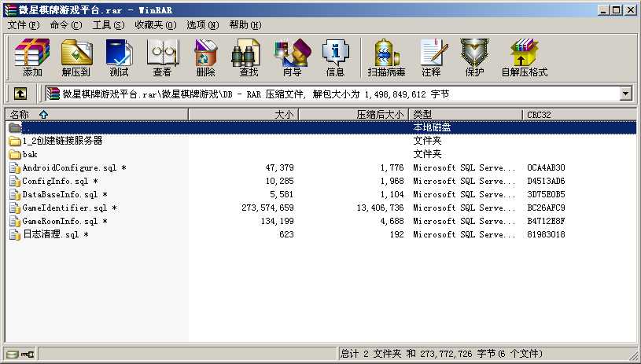Image resolution: width=641 pixels, height=364 pixels.
Task: Select the DataBaseInfo.sql file name
Action: point(64,194)
